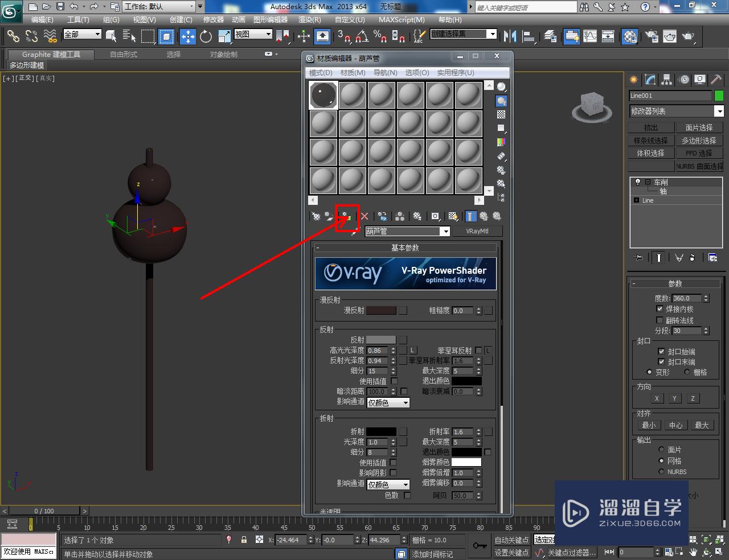This screenshot has width=729, height=560.
Task: Select the Select and Rotate tool
Action: (206, 36)
